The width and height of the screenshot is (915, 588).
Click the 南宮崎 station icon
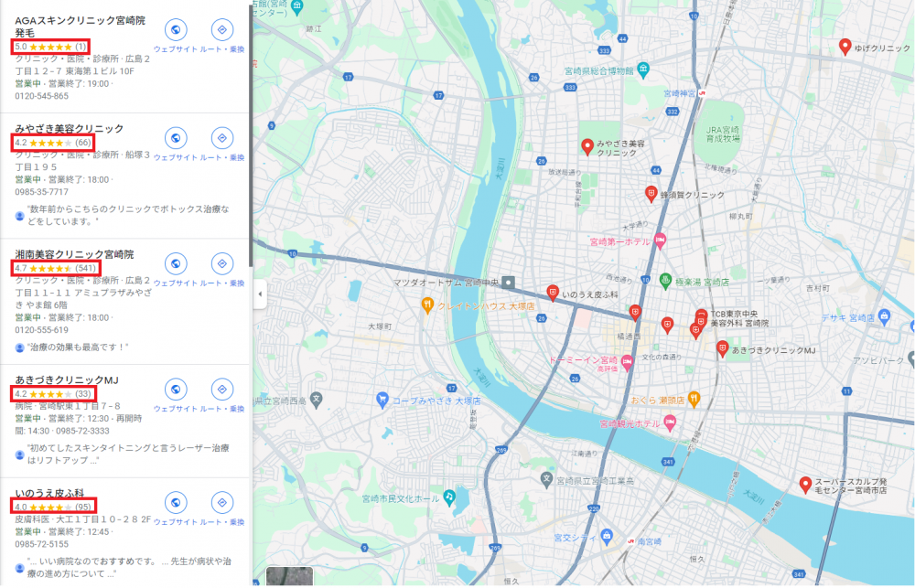pyautogui.click(x=630, y=540)
